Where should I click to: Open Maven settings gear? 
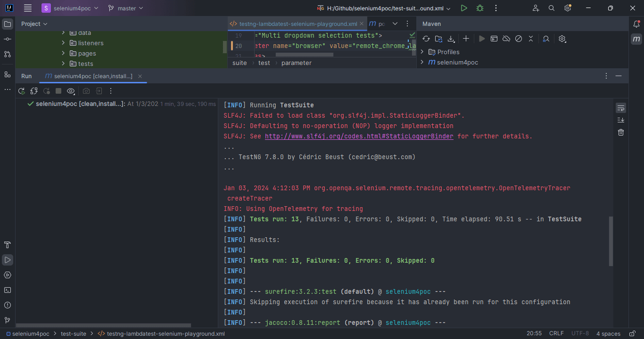562,39
